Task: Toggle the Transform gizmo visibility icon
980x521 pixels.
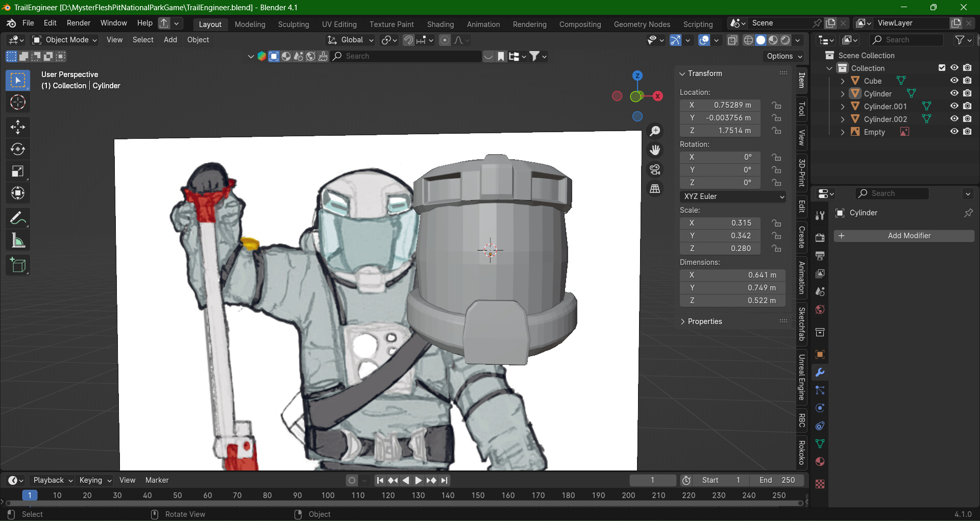Action: pos(675,40)
